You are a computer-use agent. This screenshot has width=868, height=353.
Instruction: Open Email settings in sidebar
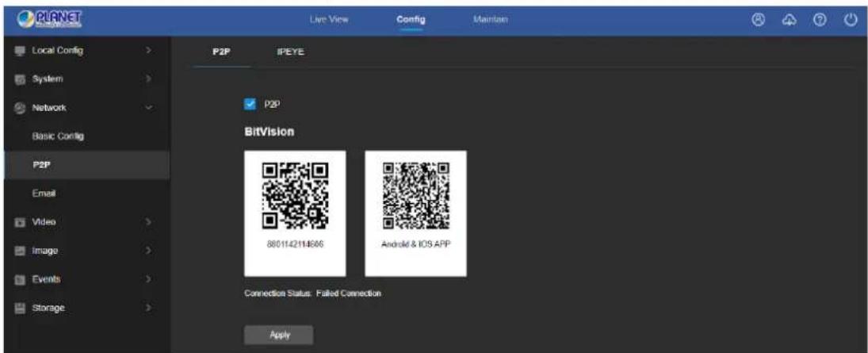tap(43, 194)
